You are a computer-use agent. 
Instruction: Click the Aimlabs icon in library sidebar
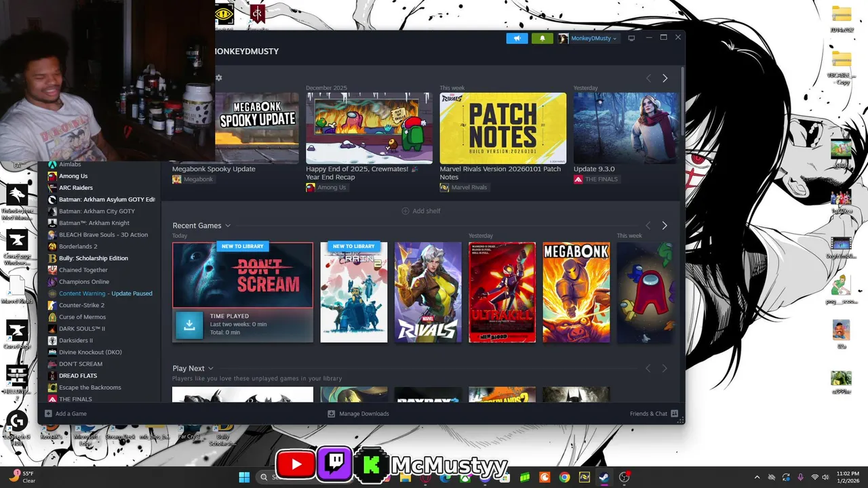(x=52, y=165)
